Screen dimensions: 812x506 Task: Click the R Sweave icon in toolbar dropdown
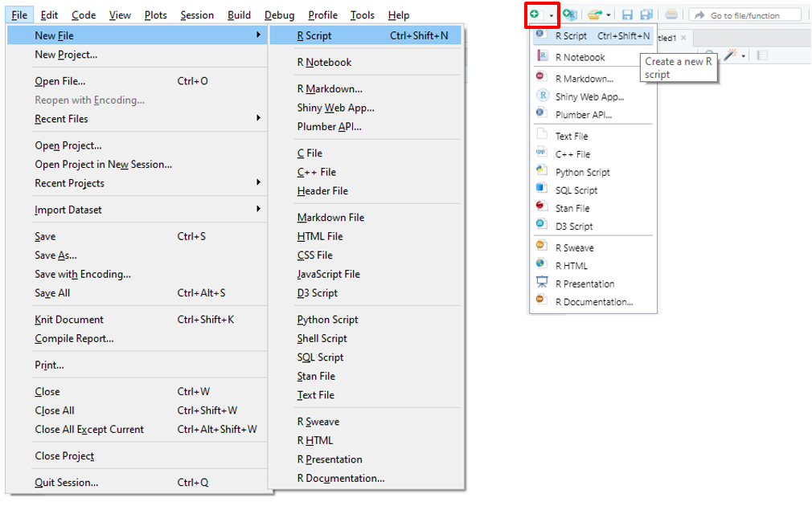point(542,246)
